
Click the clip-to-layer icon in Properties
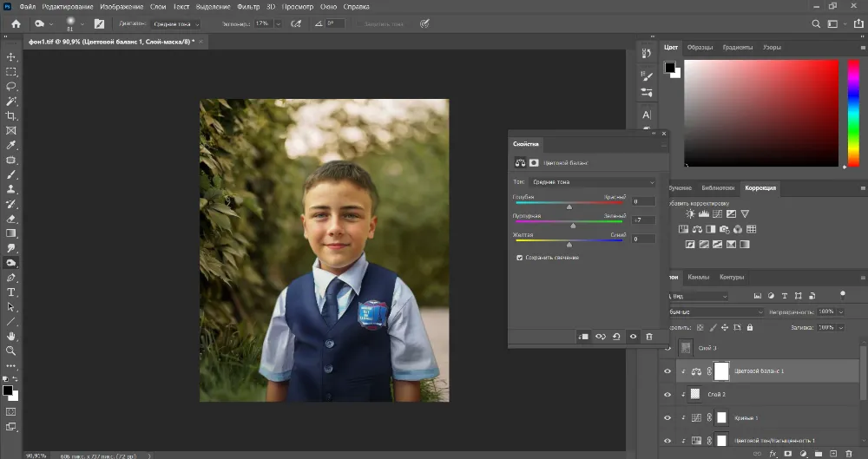583,337
